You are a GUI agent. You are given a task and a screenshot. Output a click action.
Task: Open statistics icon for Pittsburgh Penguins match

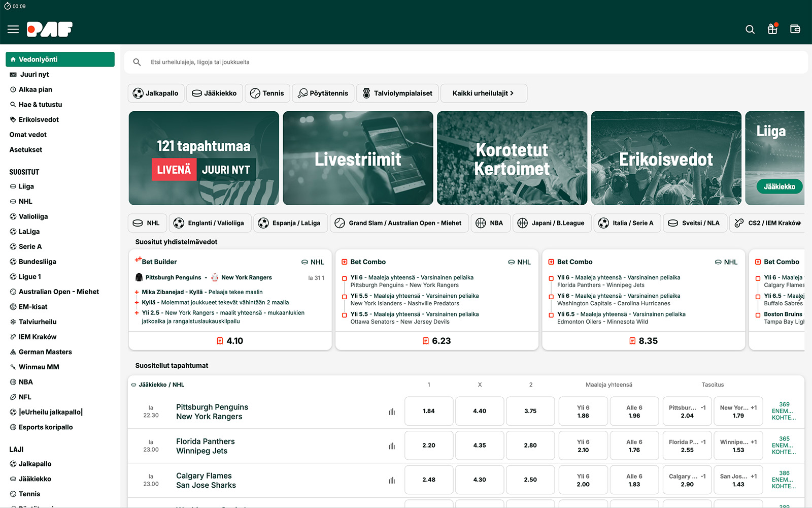click(392, 411)
